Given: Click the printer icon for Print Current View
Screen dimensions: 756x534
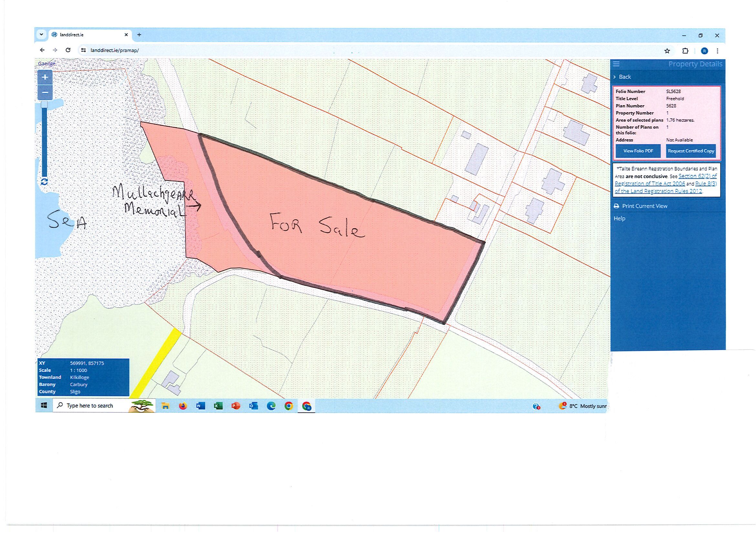Looking at the screenshot, I should (616, 206).
